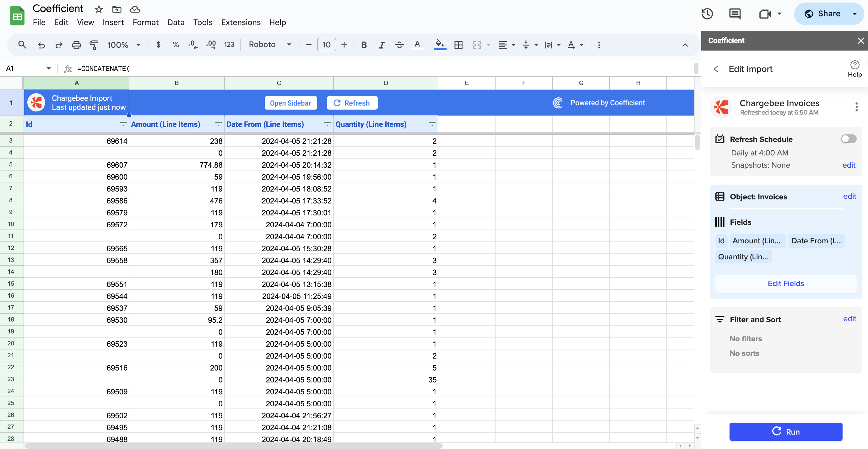Toggle strikethrough formatting

tap(399, 45)
